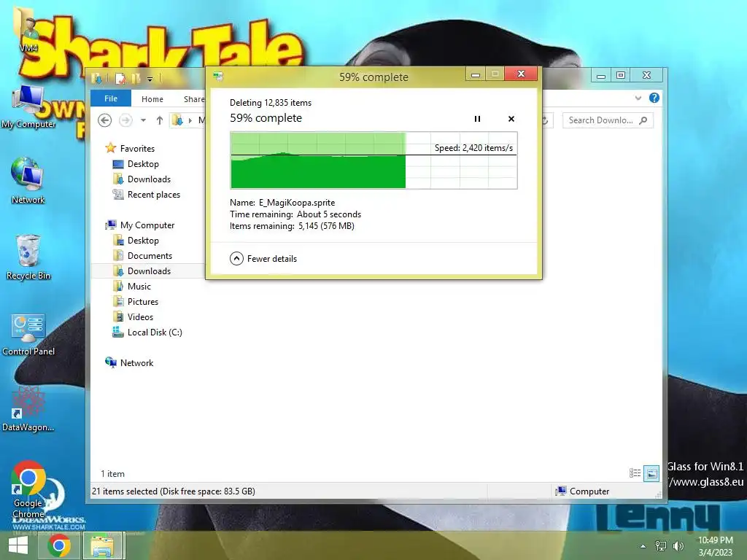This screenshot has height=560, width=747.
Task: Open Recent places in Favorites
Action: (x=153, y=194)
